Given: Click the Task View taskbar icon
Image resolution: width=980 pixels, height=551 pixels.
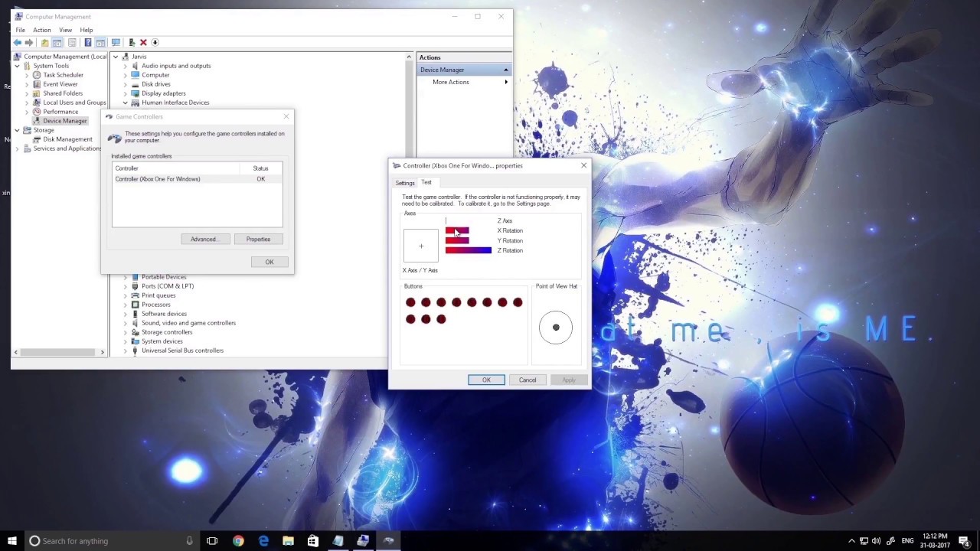Looking at the screenshot, I should pyautogui.click(x=212, y=541).
